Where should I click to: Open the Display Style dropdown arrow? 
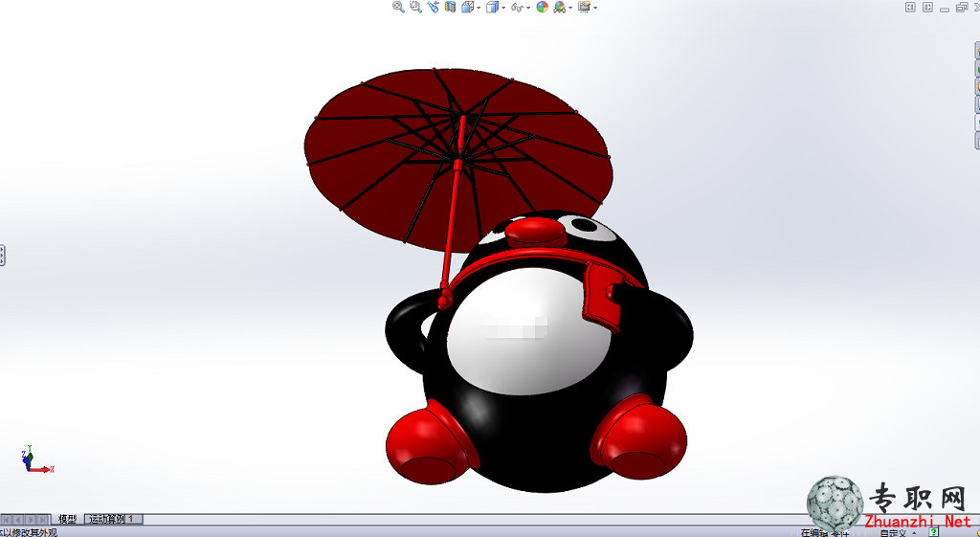pyautogui.click(x=503, y=8)
